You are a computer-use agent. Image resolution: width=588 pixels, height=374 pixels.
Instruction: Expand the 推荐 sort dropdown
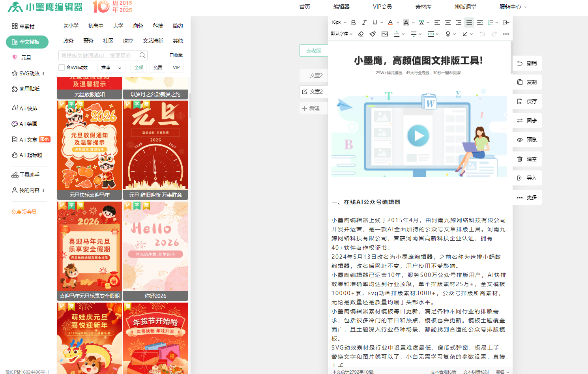(x=112, y=67)
